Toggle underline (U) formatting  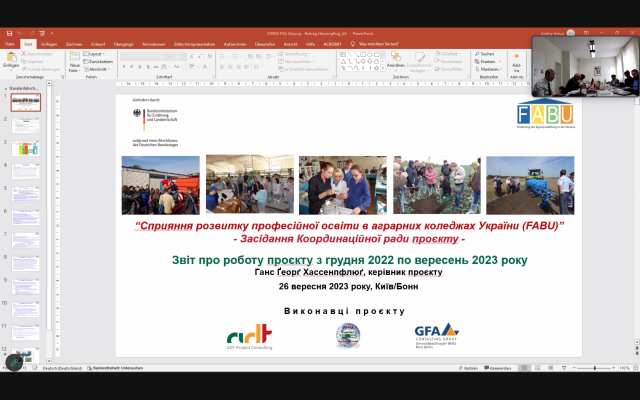pos(140,67)
